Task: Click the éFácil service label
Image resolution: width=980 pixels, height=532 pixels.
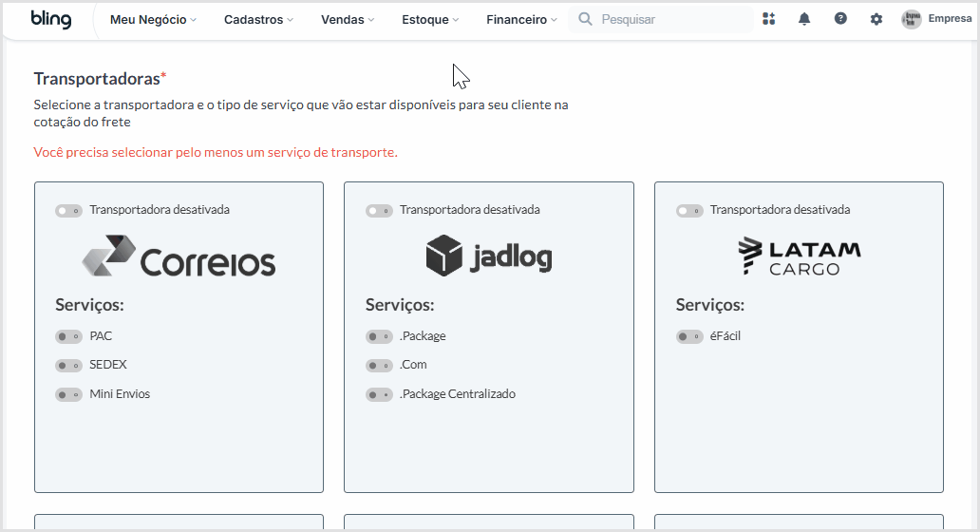Action: tap(725, 336)
